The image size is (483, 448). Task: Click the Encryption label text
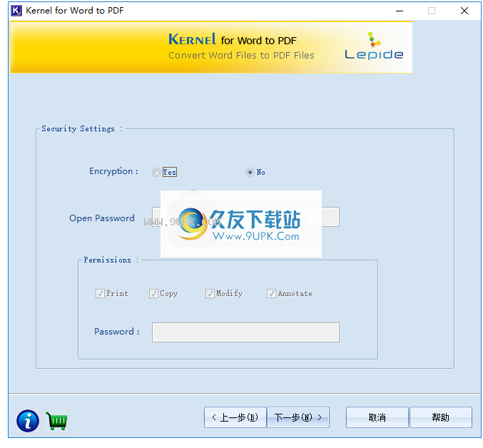[113, 171]
